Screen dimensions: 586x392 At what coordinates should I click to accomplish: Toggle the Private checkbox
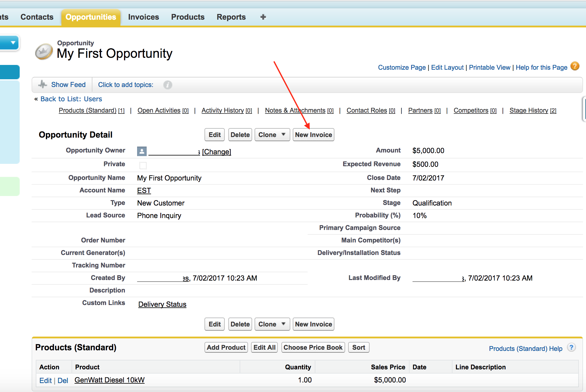[143, 165]
